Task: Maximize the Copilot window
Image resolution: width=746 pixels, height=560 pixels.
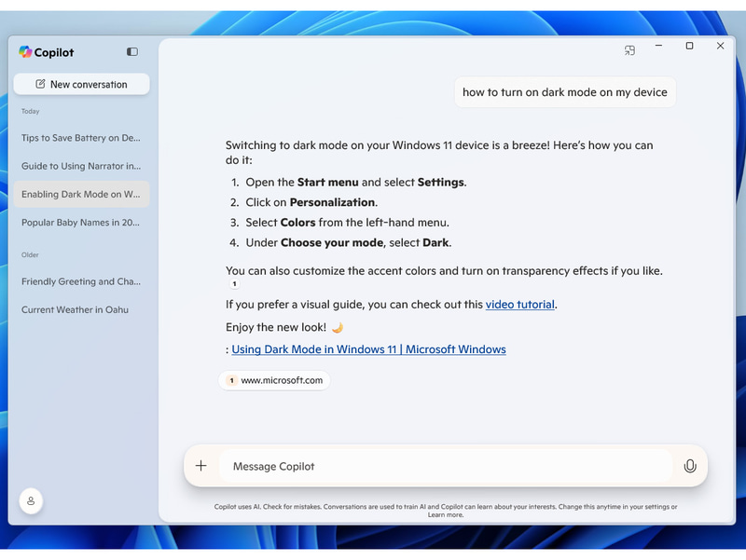Action: (689, 46)
